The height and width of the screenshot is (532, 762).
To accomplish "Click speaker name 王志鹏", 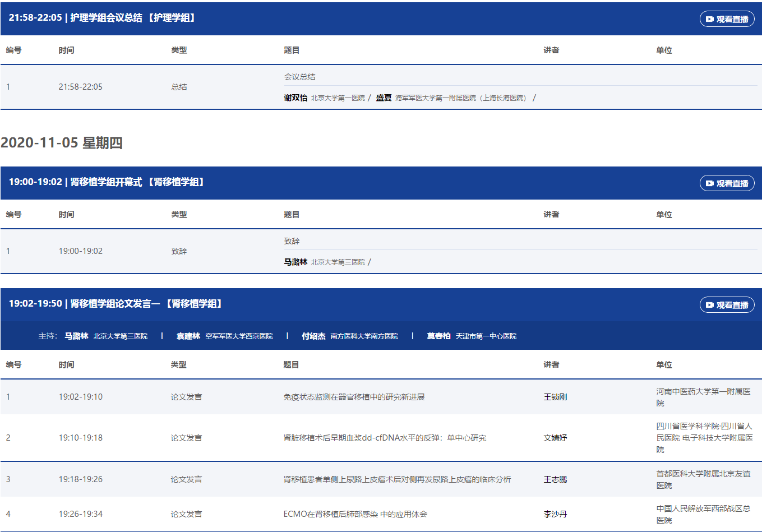I will [x=555, y=479].
